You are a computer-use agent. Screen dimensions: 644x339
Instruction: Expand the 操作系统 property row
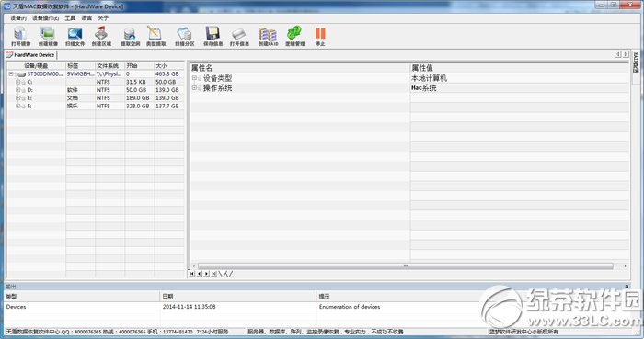[x=194, y=87]
